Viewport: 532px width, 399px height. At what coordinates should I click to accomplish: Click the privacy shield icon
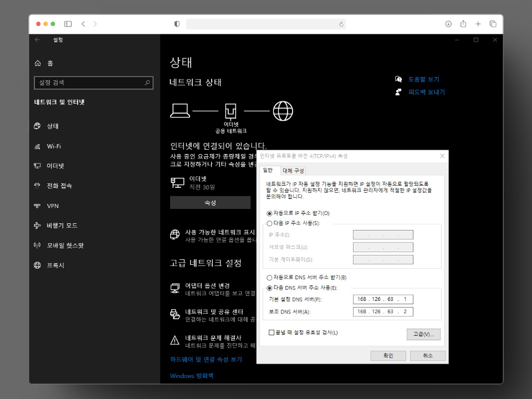click(177, 24)
